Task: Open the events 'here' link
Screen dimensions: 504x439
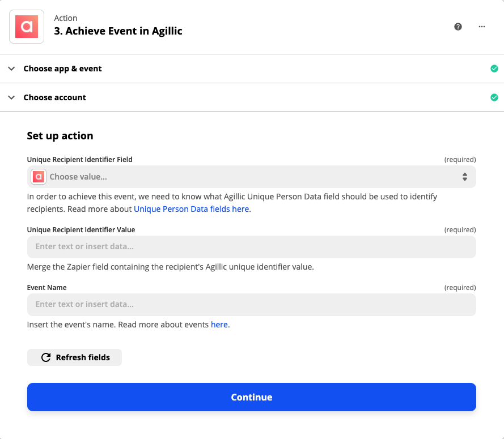Action: point(219,325)
